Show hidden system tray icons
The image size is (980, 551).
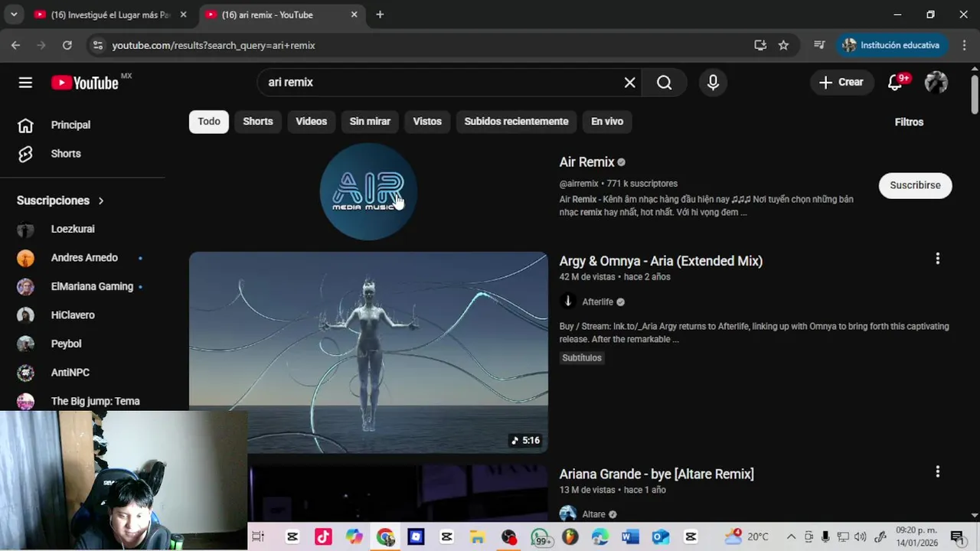pyautogui.click(x=791, y=536)
